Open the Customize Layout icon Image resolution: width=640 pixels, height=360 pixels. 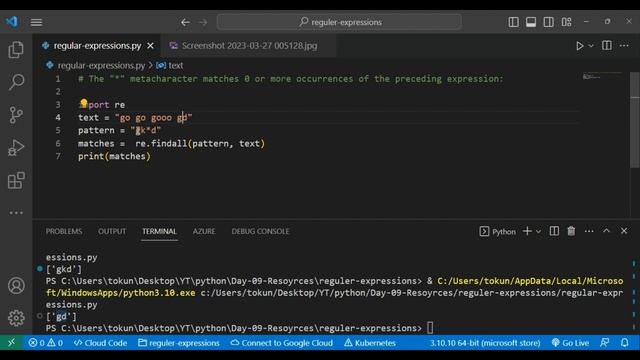567,22
